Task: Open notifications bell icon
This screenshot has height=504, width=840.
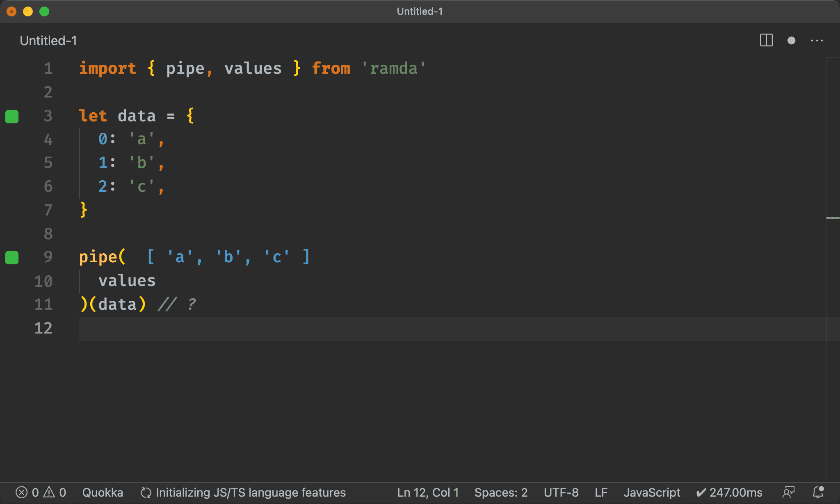Action: (x=818, y=492)
